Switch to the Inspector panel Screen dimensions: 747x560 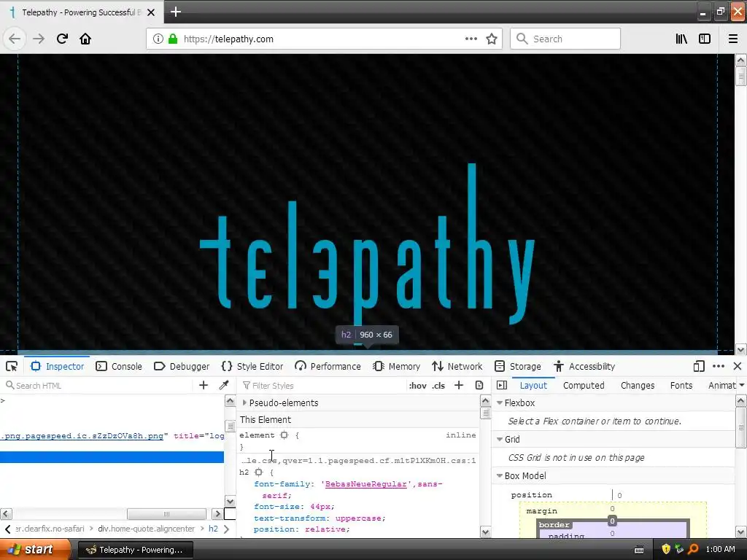[57, 366]
